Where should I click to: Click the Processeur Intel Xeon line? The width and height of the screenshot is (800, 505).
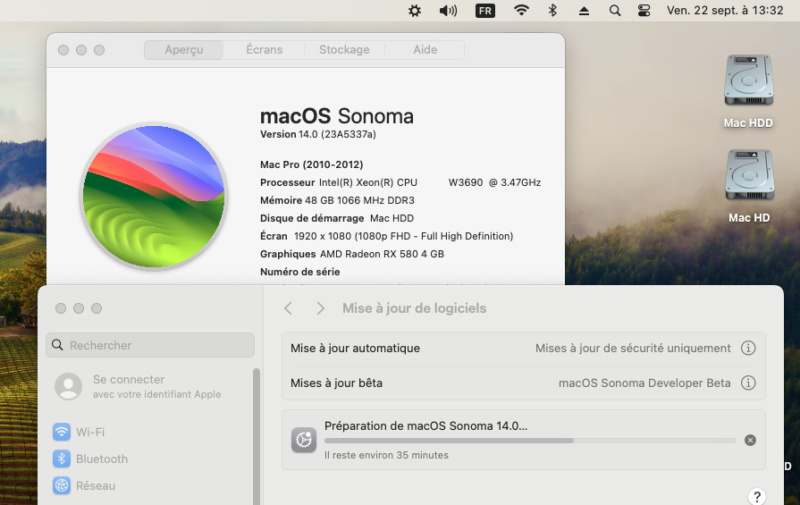click(401, 182)
